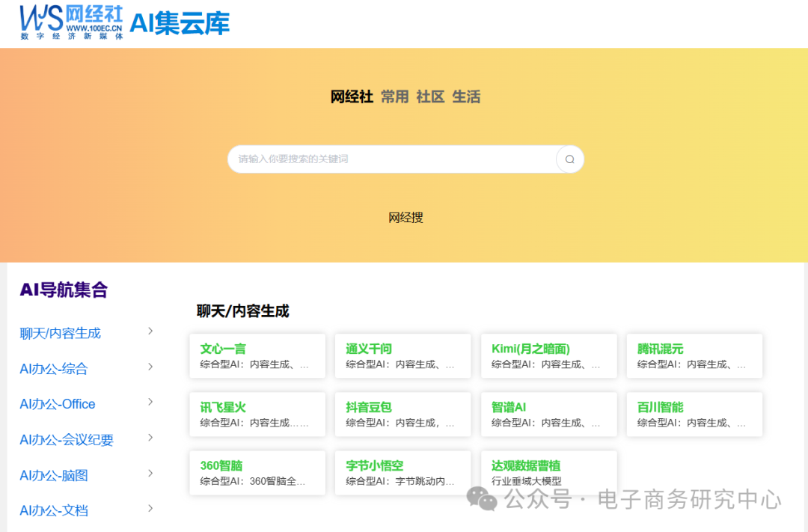This screenshot has height=532, width=808.
Task: Expand the AI办公-会议纪要 category
Action: point(66,439)
